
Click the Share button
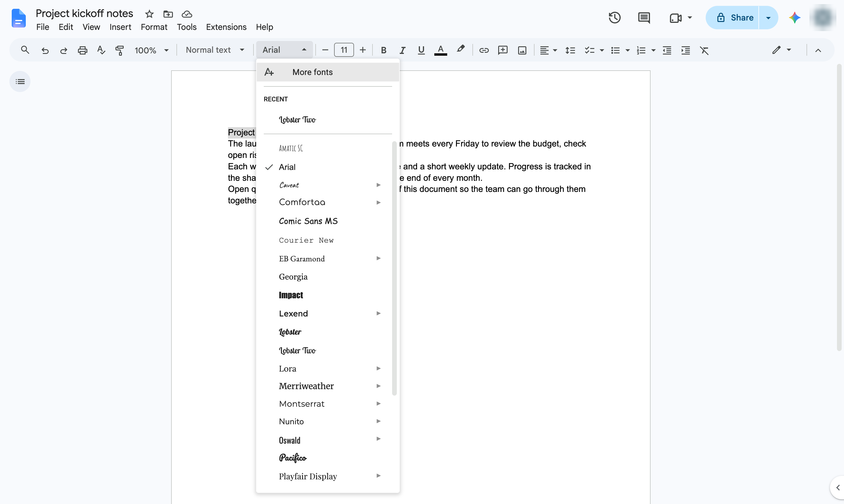(732, 18)
